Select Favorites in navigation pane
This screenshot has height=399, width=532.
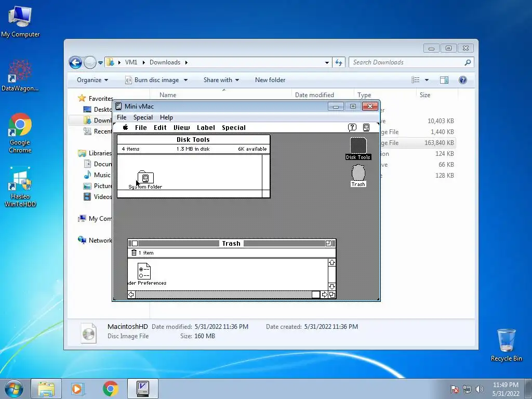101,98
